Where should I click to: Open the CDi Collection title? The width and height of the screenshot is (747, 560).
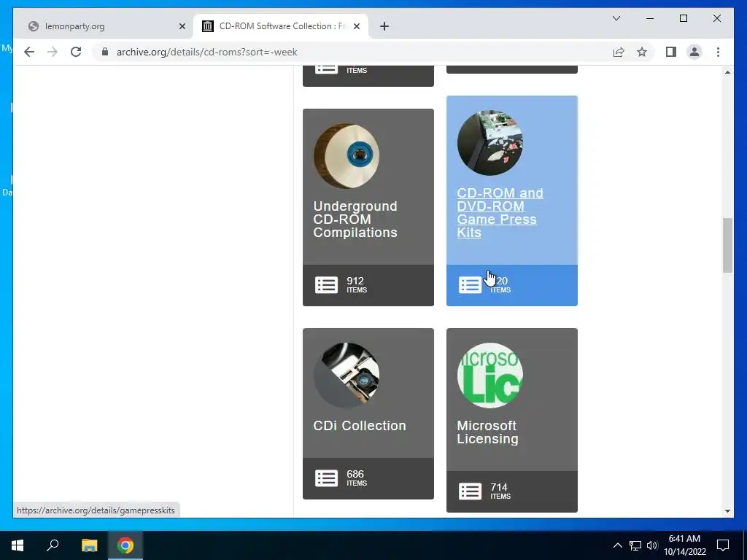coord(359,425)
